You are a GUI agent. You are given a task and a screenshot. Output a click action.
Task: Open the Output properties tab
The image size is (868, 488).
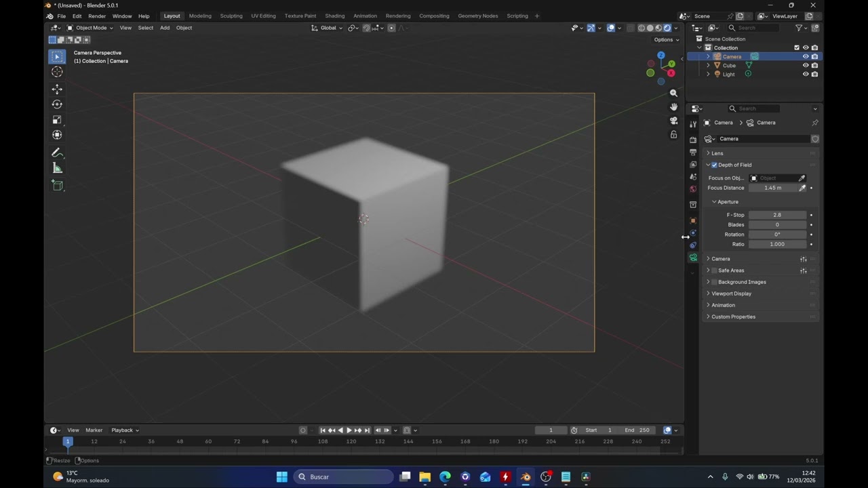click(x=693, y=152)
